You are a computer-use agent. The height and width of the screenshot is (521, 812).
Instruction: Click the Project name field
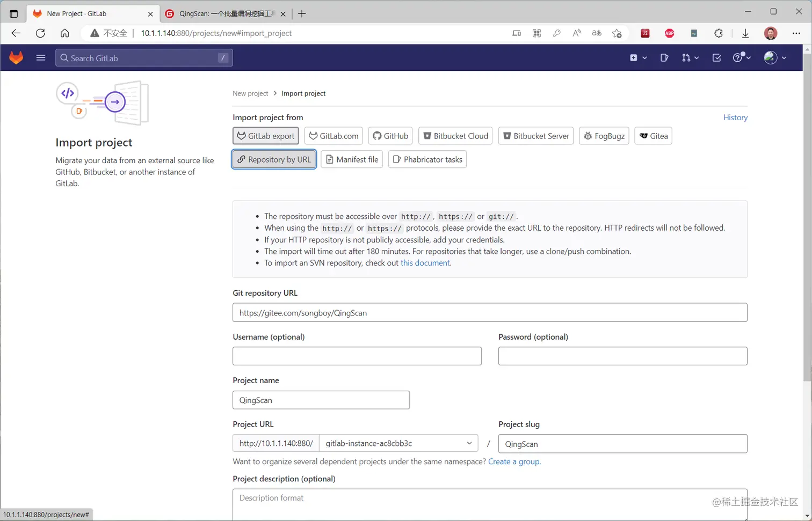[x=321, y=400]
